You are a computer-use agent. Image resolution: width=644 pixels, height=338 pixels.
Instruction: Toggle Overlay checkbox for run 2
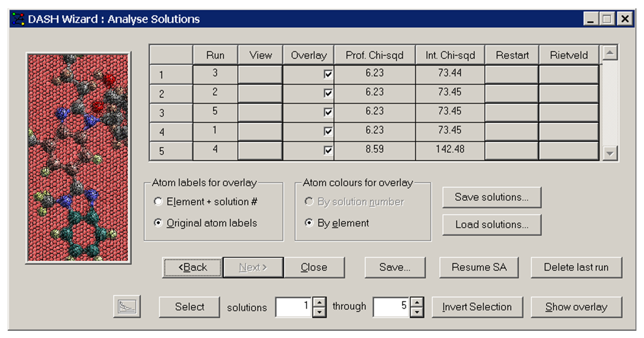click(328, 94)
